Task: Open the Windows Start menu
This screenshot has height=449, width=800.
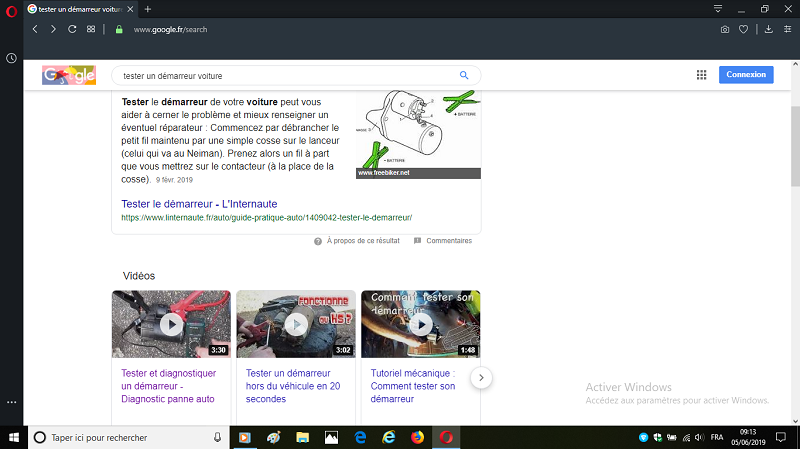Action: [14, 438]
